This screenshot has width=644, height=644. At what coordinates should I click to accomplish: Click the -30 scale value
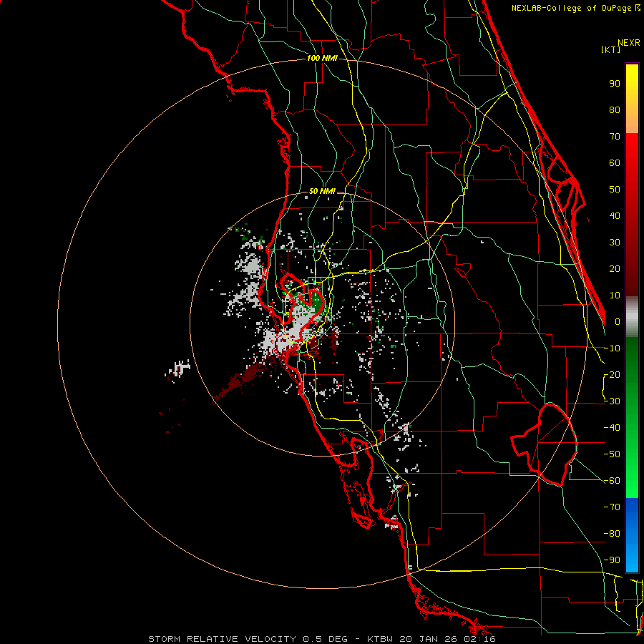612,401
